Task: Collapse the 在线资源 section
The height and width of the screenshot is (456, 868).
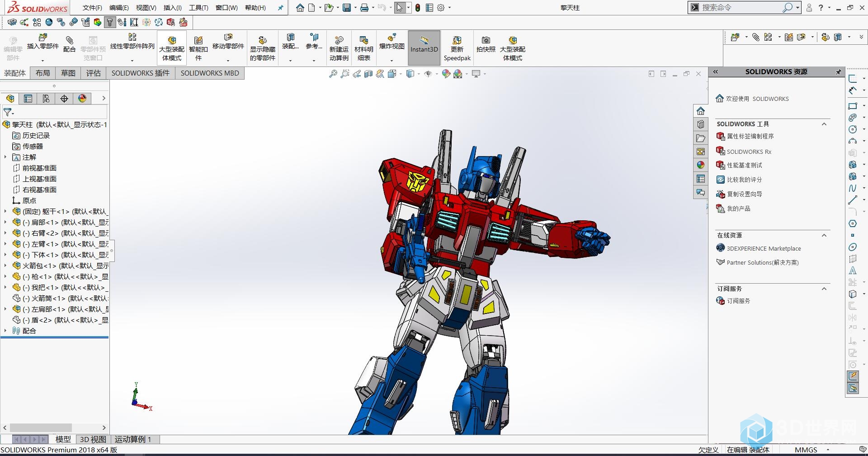Action: point(824,235)
